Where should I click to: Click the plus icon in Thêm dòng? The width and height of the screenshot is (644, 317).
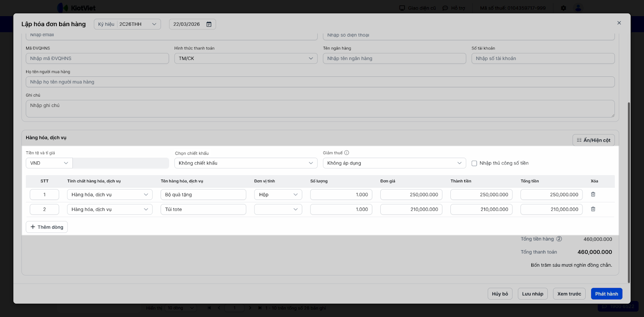pyautogui.click(x=33, y=227)
